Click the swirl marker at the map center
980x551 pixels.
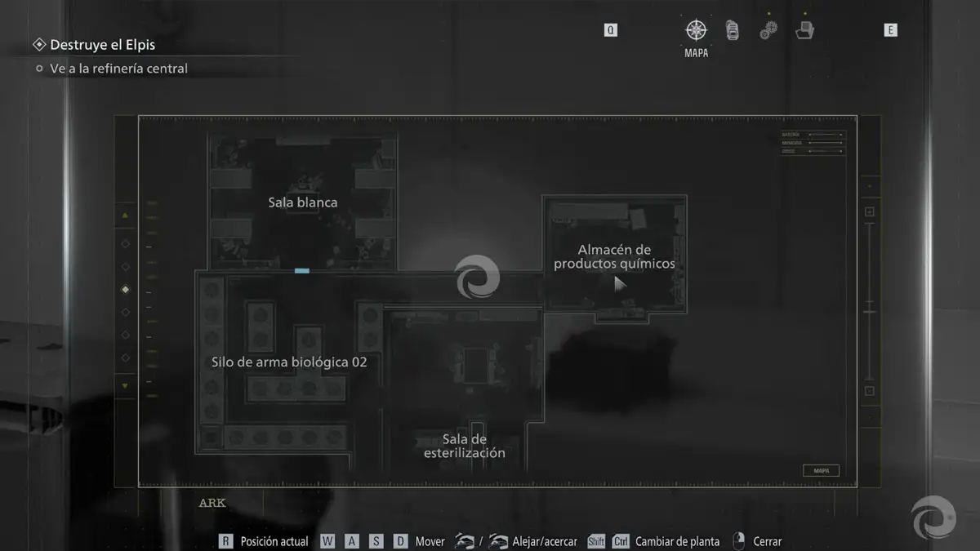click(x=477, y=276)
